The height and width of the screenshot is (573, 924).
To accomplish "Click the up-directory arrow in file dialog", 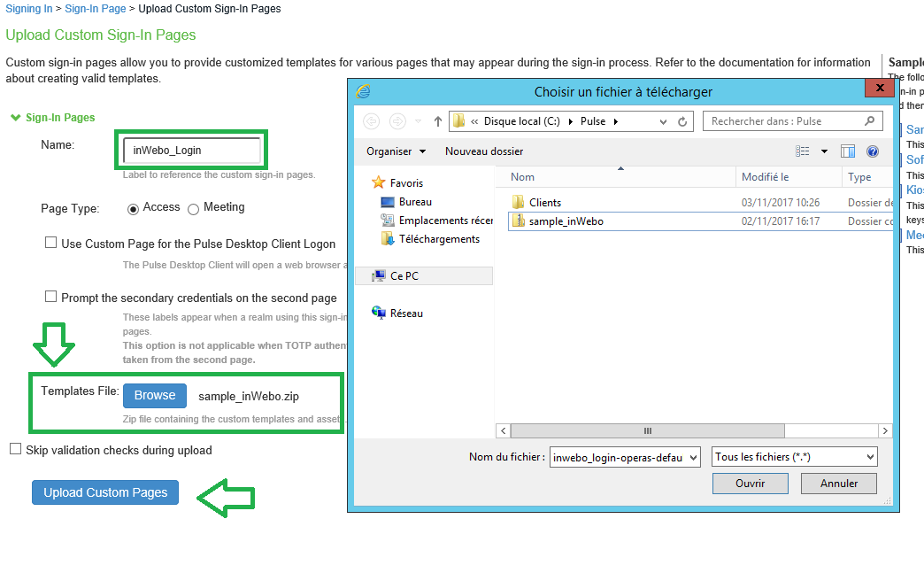I will click(437, 121).
